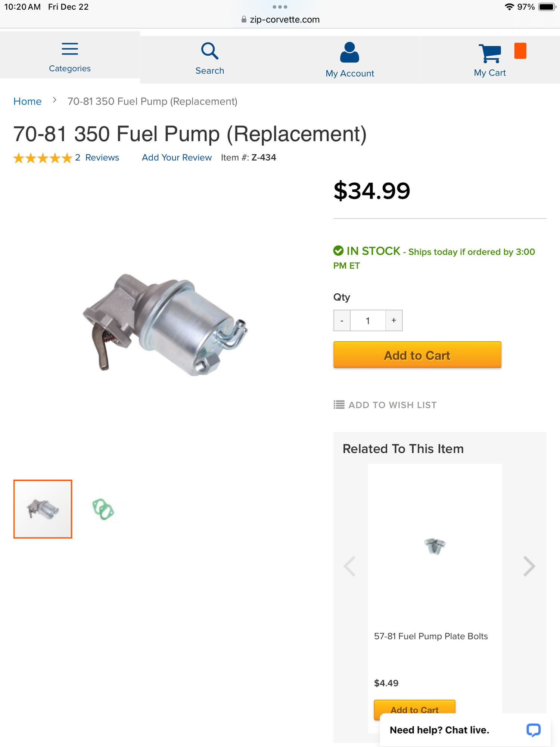View My Cart
Image resolution: width=560 pixels, height=747 pixels.
click(x=489, y=60)
